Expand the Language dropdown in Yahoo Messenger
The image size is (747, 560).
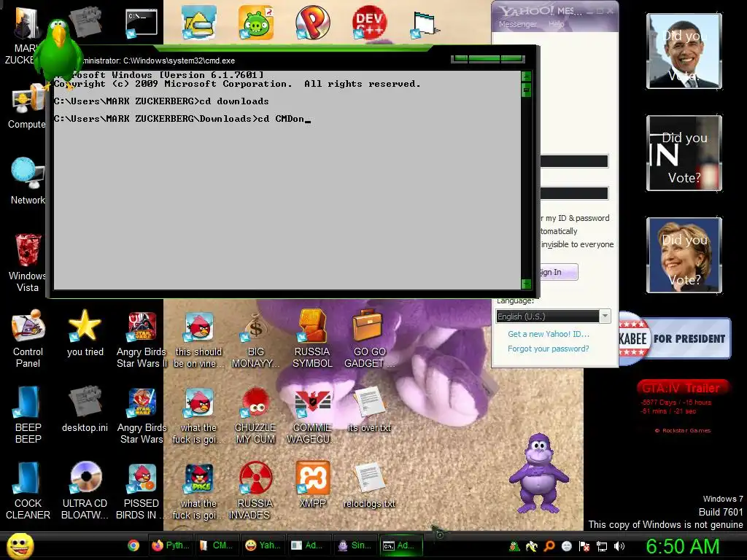[x=605, y=316]
